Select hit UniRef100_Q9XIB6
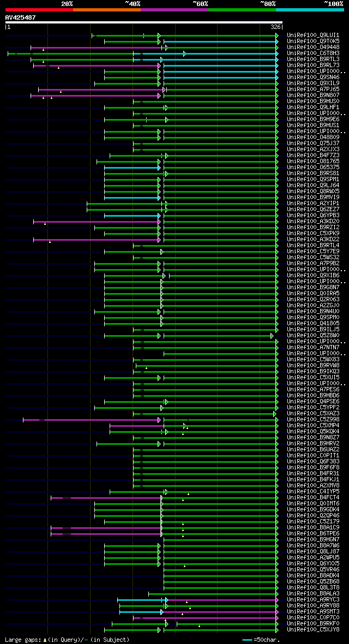This screenshot has height=644, width=349. pyautogui.click(x=313, y=276)
